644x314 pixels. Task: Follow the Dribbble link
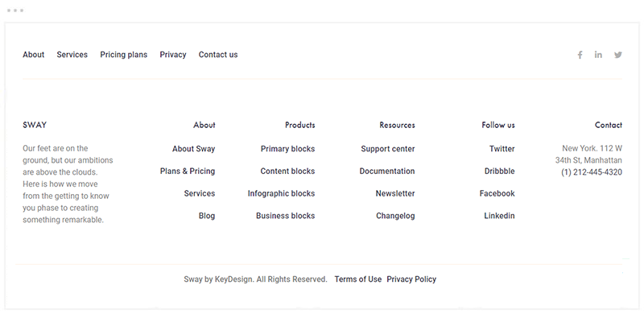(499, 171)
